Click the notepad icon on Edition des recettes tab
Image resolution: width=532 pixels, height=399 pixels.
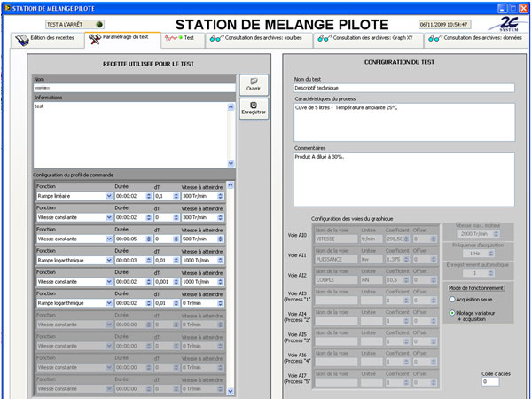point(21,39)
